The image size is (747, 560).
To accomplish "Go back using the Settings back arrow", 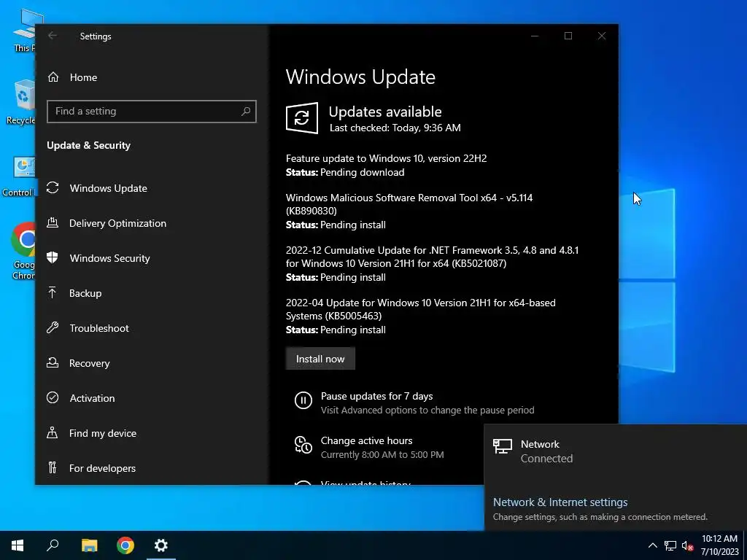I will pyautogui.click(x=53, y=36).
